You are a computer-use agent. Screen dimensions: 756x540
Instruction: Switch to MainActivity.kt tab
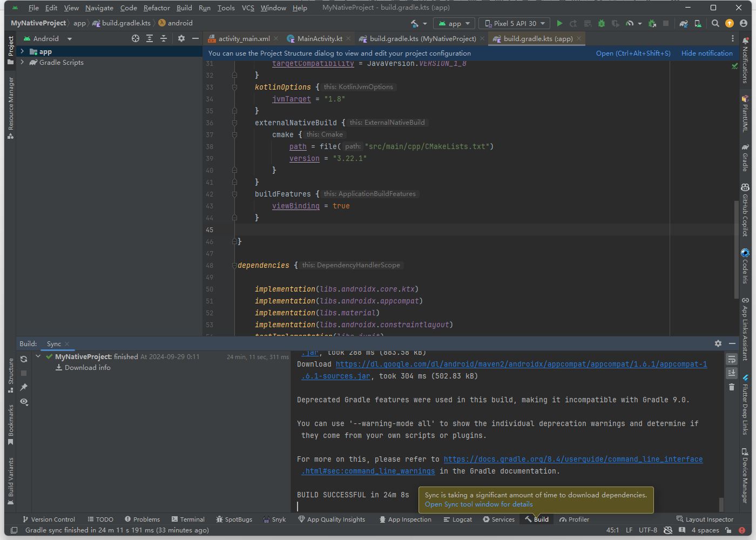(x=319, y=38)
